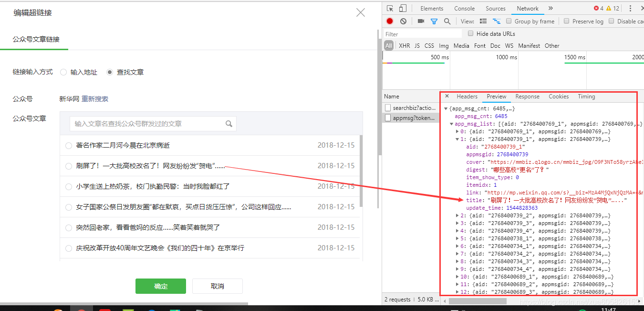Click the article list vertical scrollbar
This screenshot has width=644, height=311.
coord(361,171)
